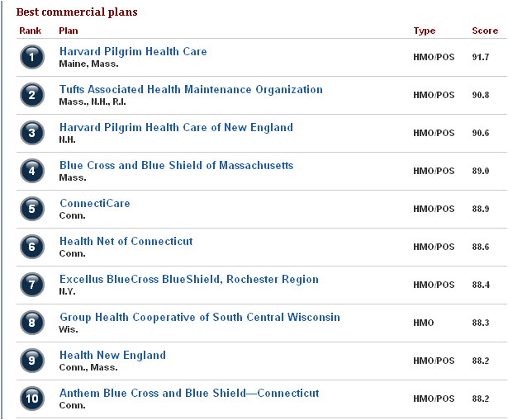Select the rank 3 number badge
The height and width of the screenshot is (420, 508).
32,133
